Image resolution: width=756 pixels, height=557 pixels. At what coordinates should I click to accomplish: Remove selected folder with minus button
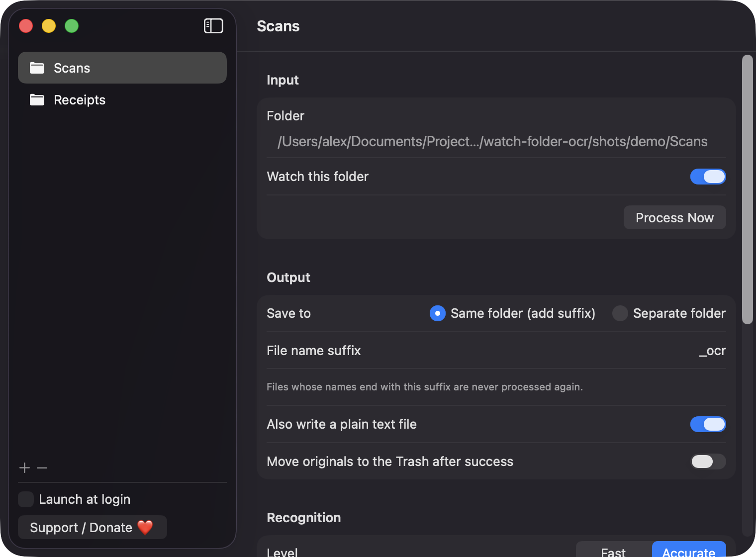point(42,467)
